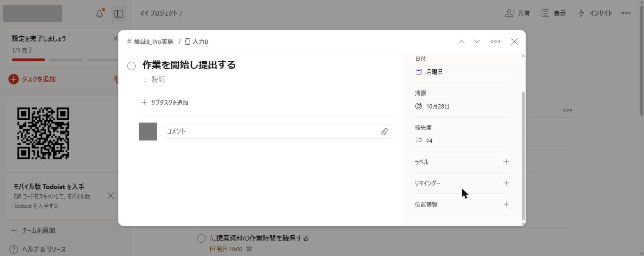Close the task detail dialog
The width and height of the screenshot is (644, 256).
pyautogui.click(x=514, y=41)
